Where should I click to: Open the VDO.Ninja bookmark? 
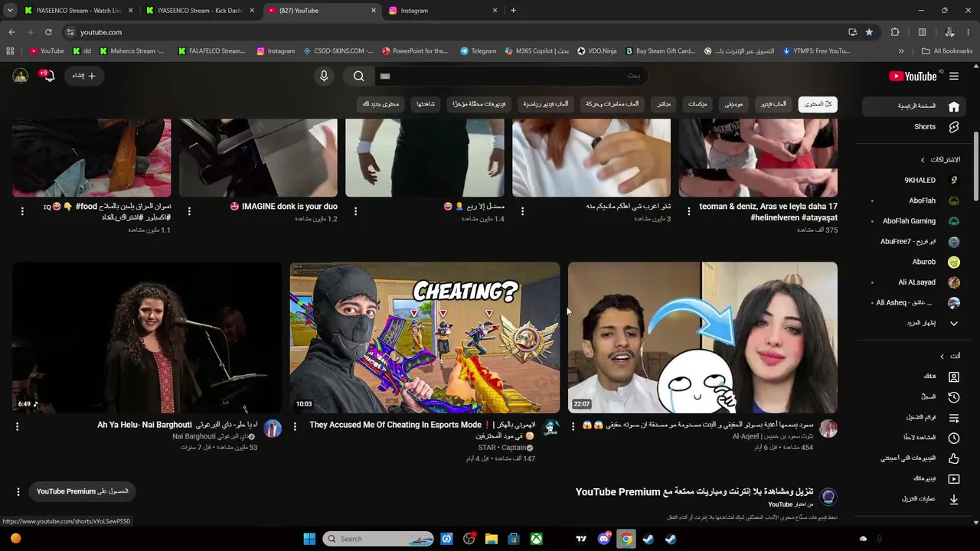pyautogui.click(x=596, y=51)
